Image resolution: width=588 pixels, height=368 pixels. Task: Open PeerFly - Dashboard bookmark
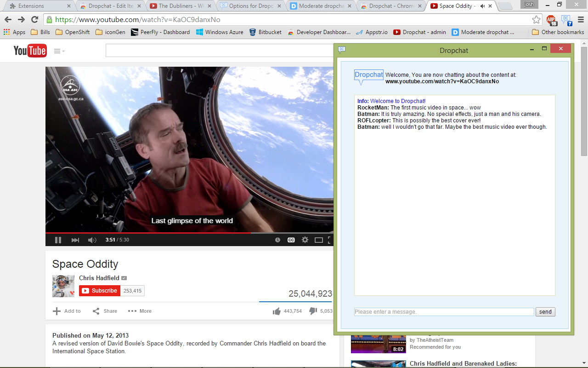click(160, 32)
